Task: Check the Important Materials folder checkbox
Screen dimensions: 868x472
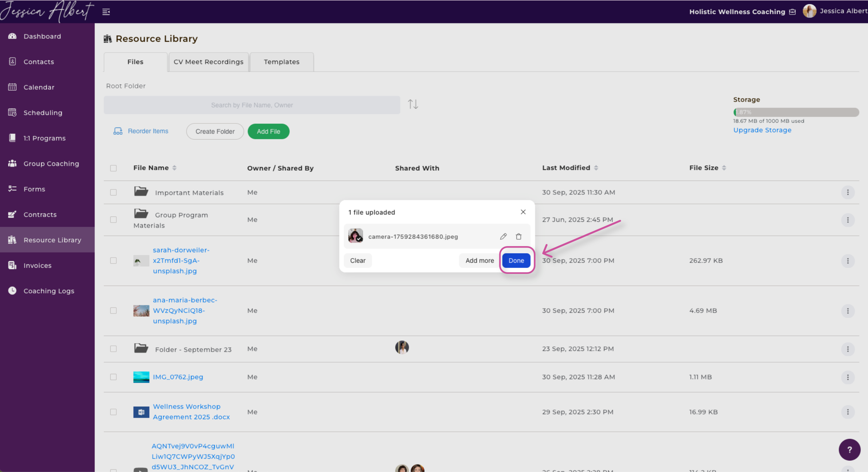Action: coord(113,192)
